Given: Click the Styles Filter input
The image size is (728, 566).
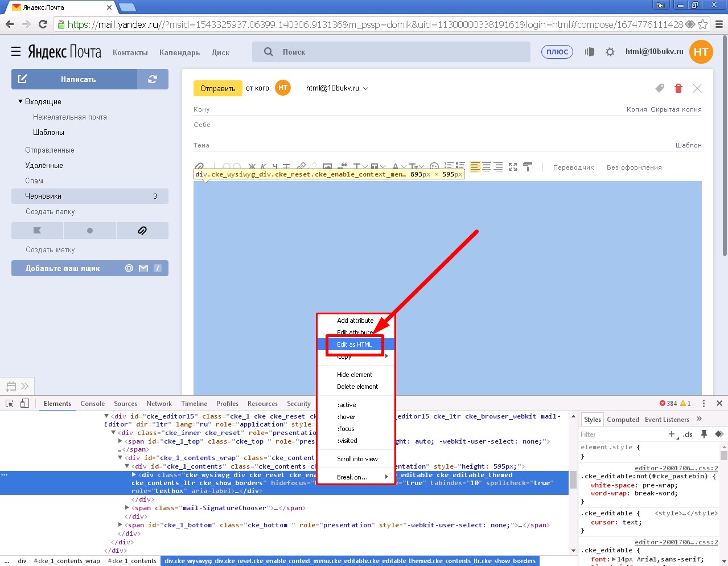Looking at the screenshot, I should [622, 434].
